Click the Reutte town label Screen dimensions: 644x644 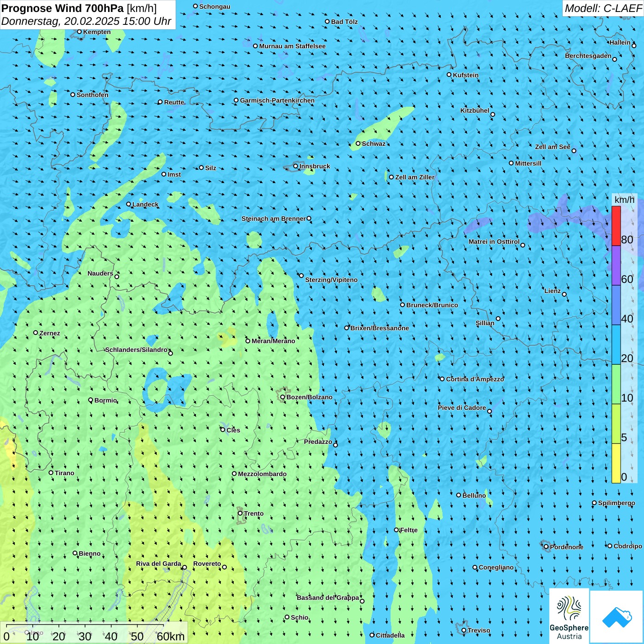point(174,102)
